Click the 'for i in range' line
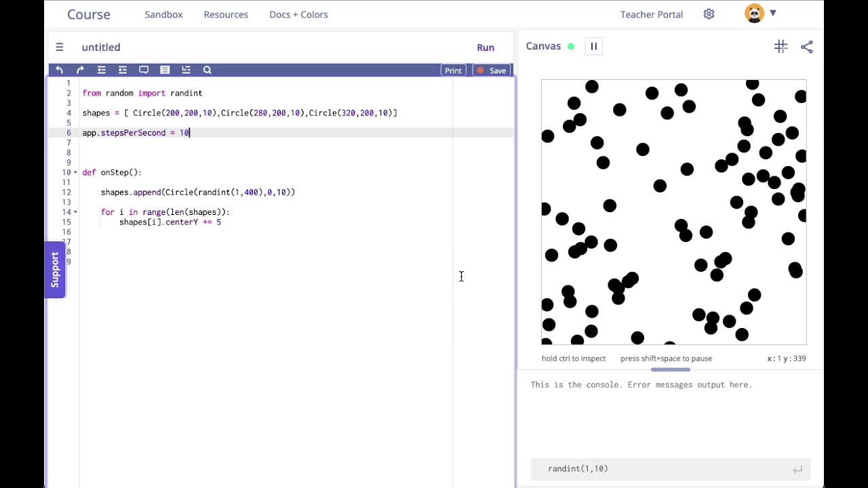868x488 pixels. click(165, 212)
